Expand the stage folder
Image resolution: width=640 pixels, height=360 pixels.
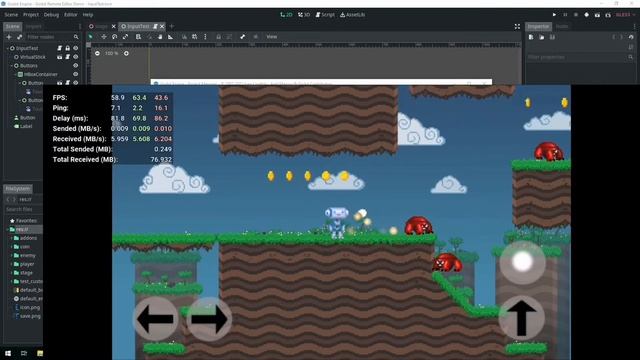tap(11, 273)
